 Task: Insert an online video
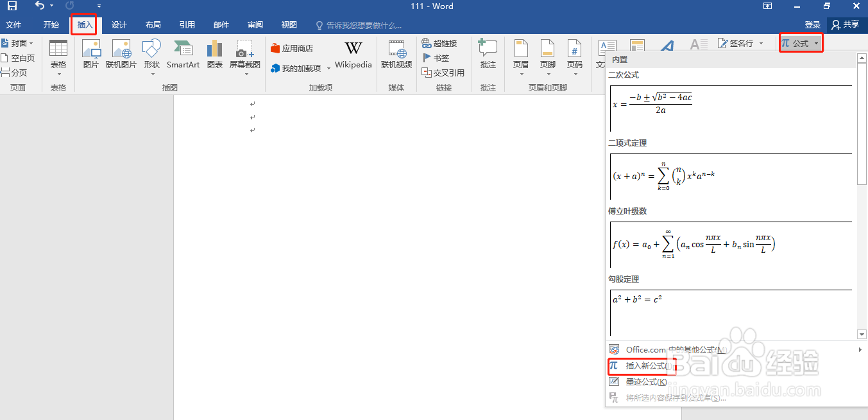coord(396,57)
